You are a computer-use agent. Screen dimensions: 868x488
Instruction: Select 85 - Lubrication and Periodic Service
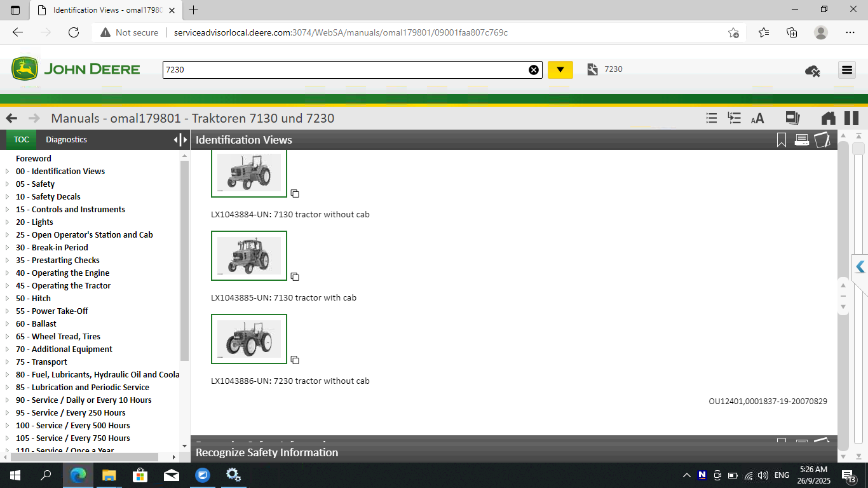coord(83,387)
